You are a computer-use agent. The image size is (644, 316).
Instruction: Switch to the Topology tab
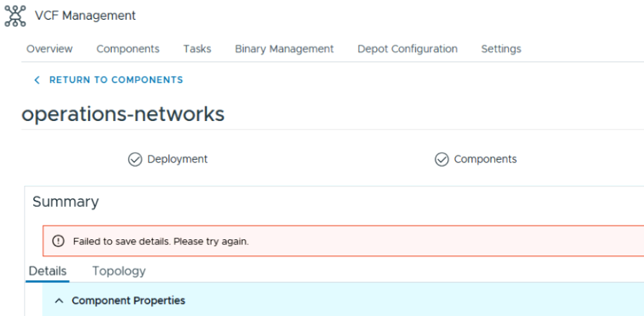[119, 271]
